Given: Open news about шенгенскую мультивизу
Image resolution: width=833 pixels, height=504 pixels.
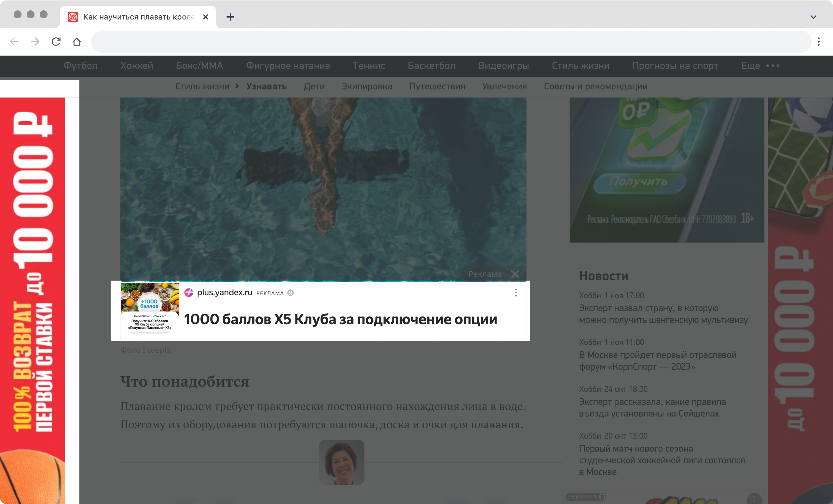Looking at the screenshot, I should coord(663,314).
